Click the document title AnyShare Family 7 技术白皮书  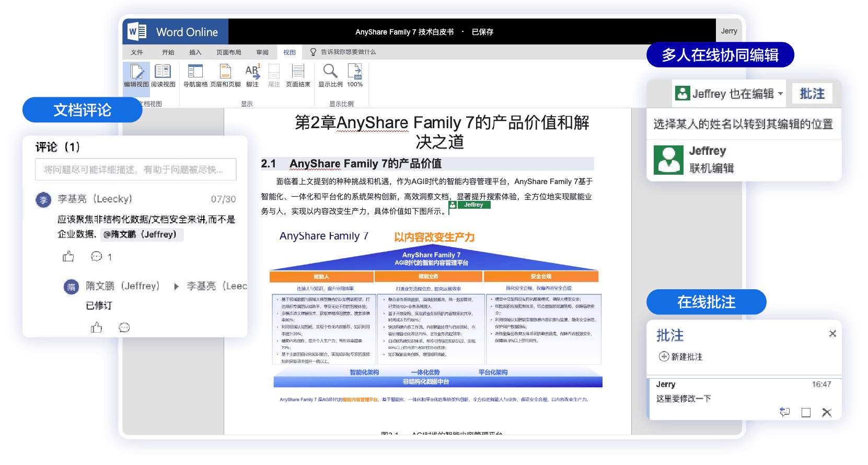(404, 32)
